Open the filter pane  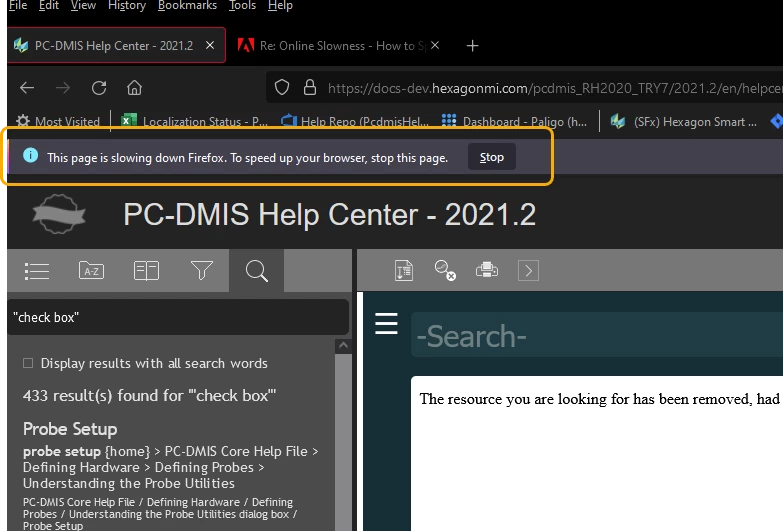[x=202, y=271]
